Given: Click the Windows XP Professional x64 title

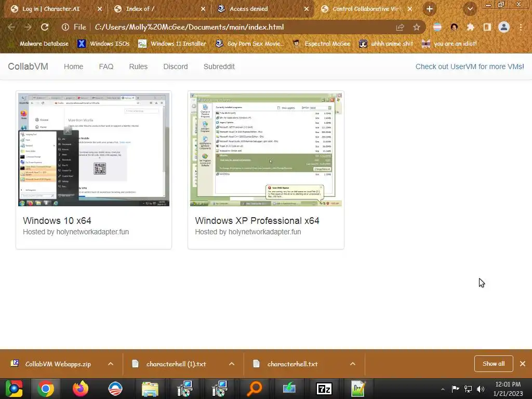Looking at the screenshot, I should click(257, 220).
